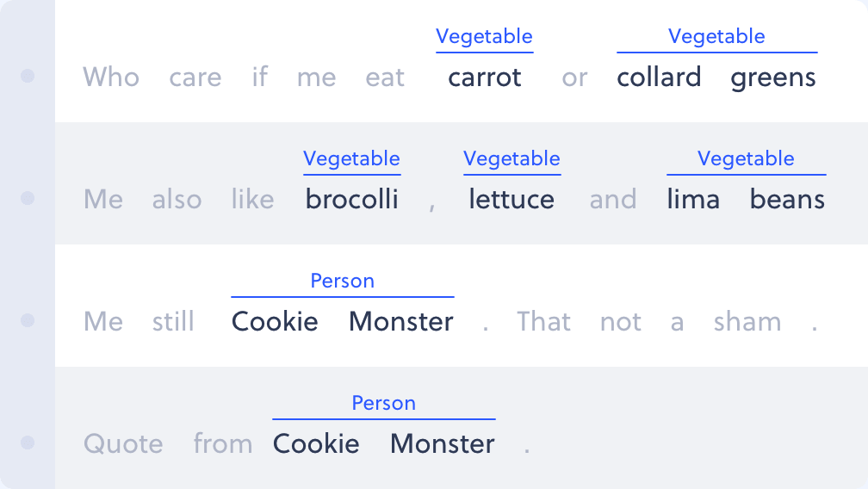The height and width of the screenshot is (489, 868).
Task: Select the Vegetable tag over lettuce
Action: point(512,158)
